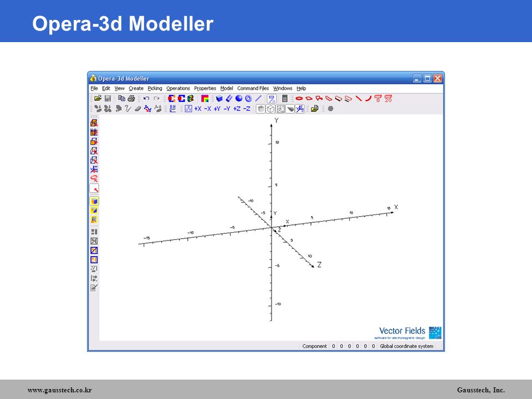Click the grey record circle icon

[x=330, y=109]
